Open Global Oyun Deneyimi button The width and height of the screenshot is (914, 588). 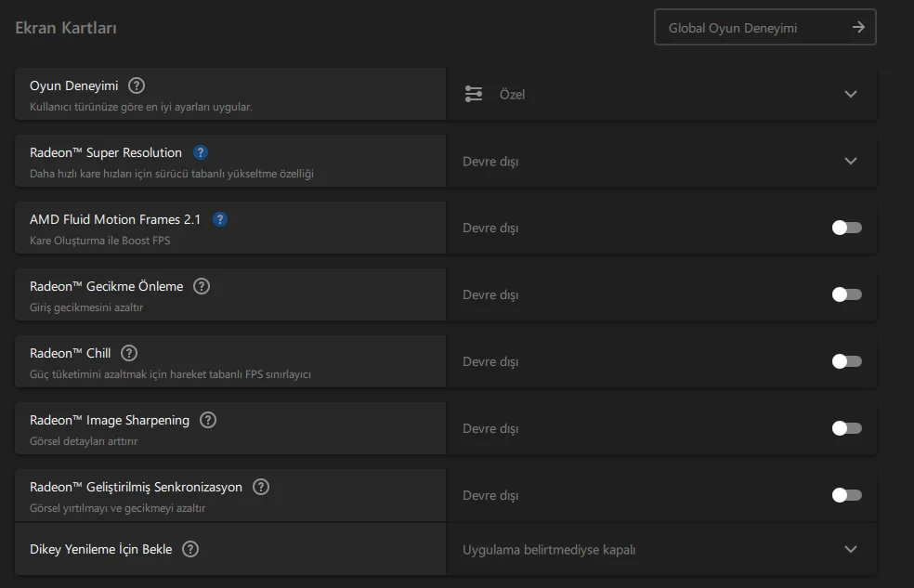[764, 28]
